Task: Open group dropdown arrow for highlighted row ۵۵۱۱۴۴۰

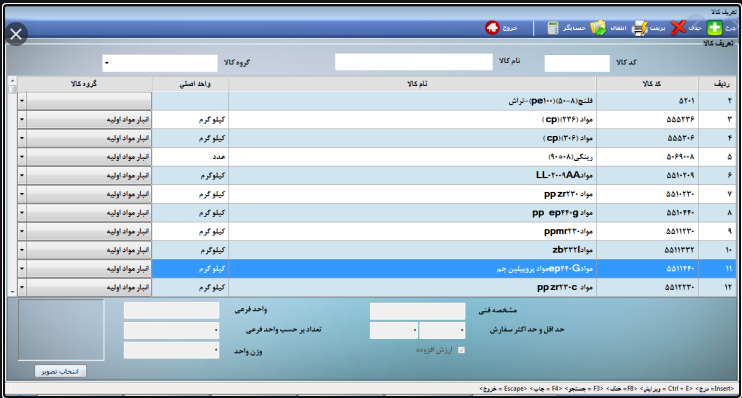Action: [x=22, y=269]
